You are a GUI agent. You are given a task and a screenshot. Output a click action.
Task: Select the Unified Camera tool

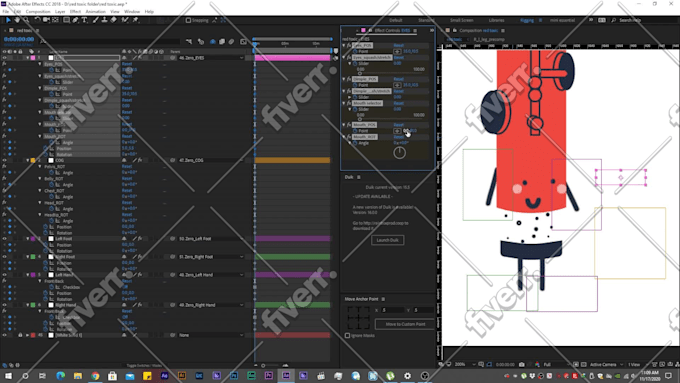click(46, 20)
